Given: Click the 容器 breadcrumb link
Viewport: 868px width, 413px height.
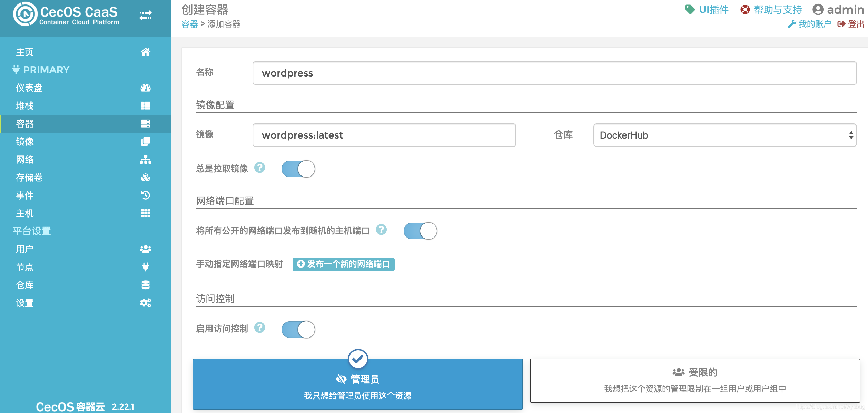Looking at the screenshot, I should click(x=190, y=24).
